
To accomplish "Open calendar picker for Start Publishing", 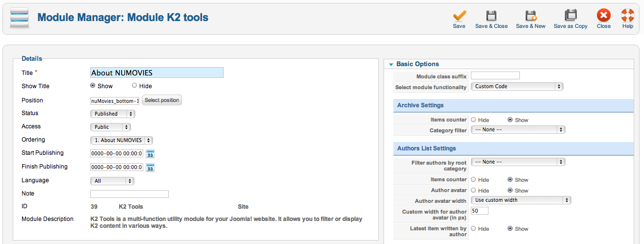I will 150,153.
